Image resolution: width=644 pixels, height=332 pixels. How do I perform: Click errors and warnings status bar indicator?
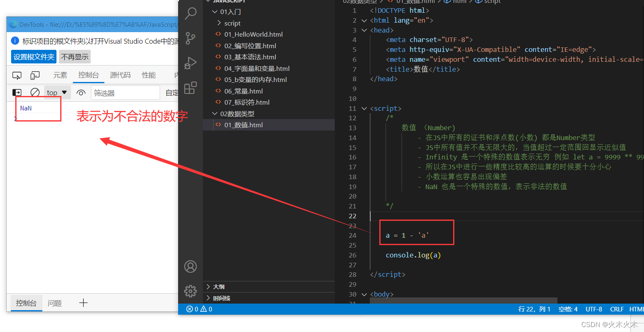(200, 309)
